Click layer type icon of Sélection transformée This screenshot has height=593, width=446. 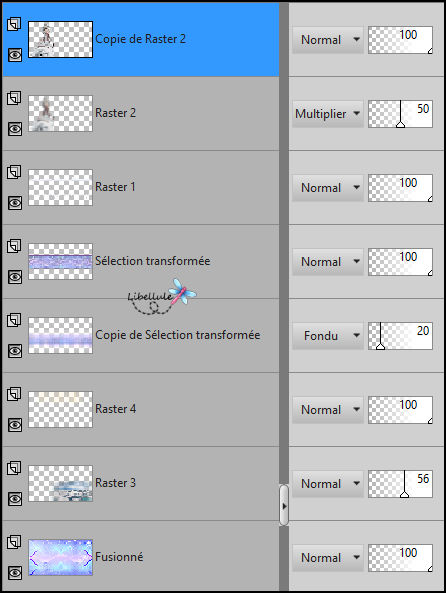14,246
